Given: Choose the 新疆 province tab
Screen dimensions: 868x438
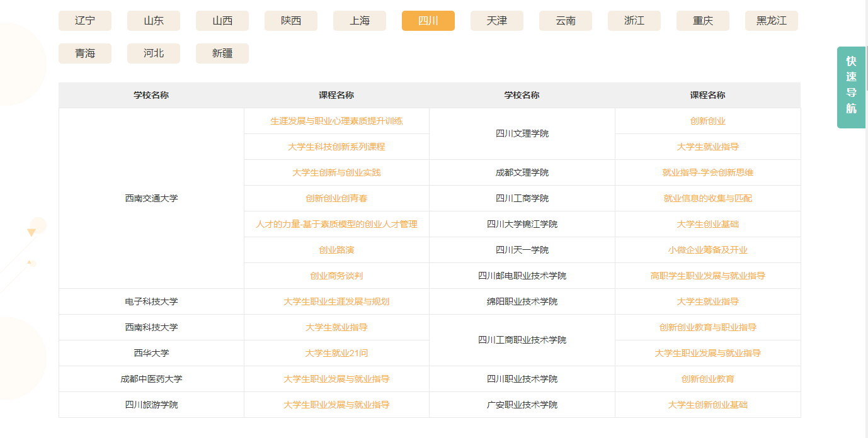Looking at the screenshot, I should [x=222, y=53].
